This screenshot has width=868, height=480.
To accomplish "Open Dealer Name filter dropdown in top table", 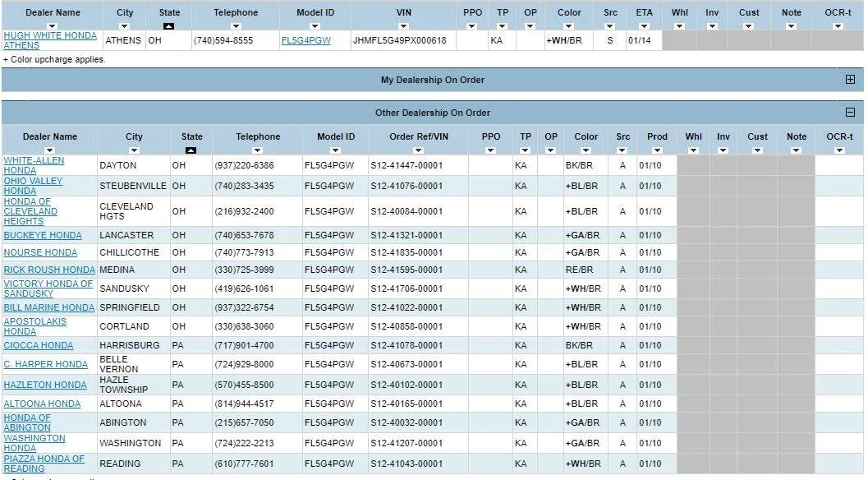I will click(52, 26).
